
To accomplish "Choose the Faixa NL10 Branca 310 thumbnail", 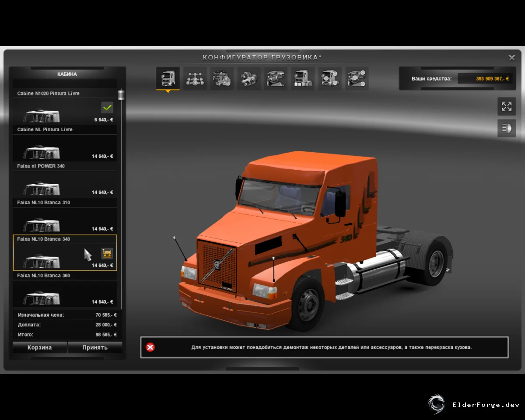I will tap(42, 225).
